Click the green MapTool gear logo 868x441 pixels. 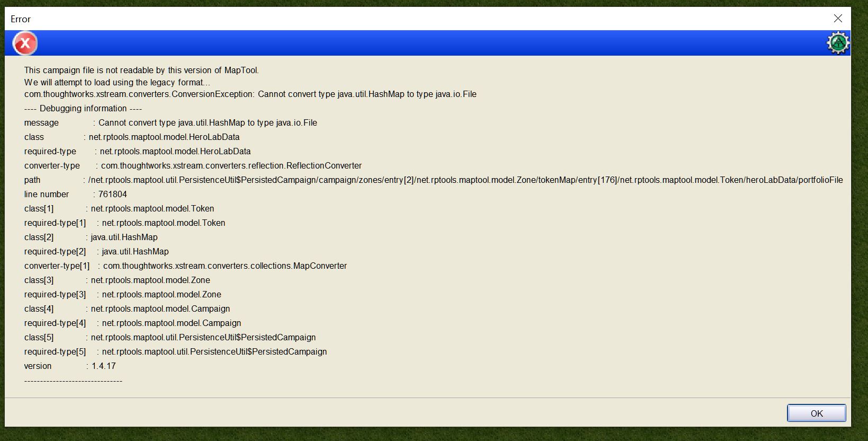tap(838, 42)
